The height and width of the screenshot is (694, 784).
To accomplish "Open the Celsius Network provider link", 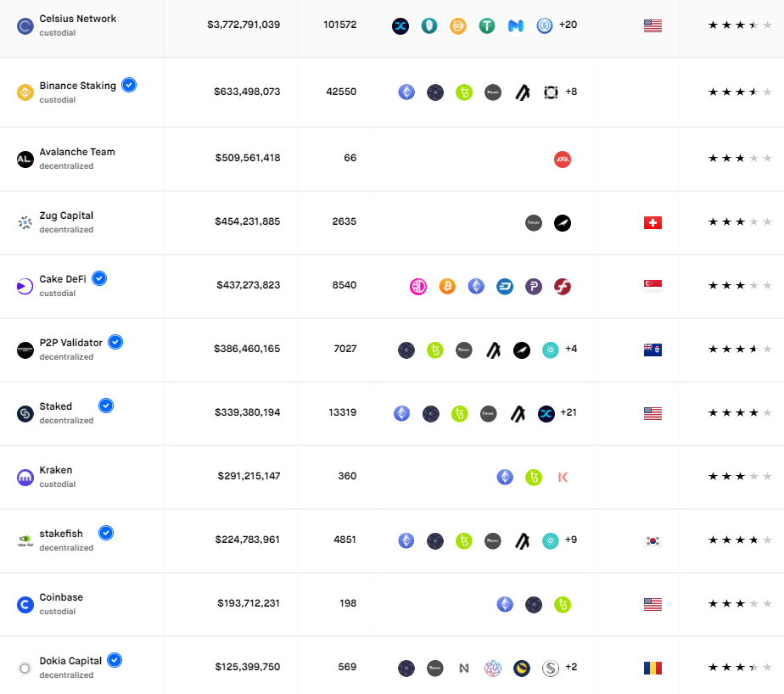I will click(x=78, y=19).
